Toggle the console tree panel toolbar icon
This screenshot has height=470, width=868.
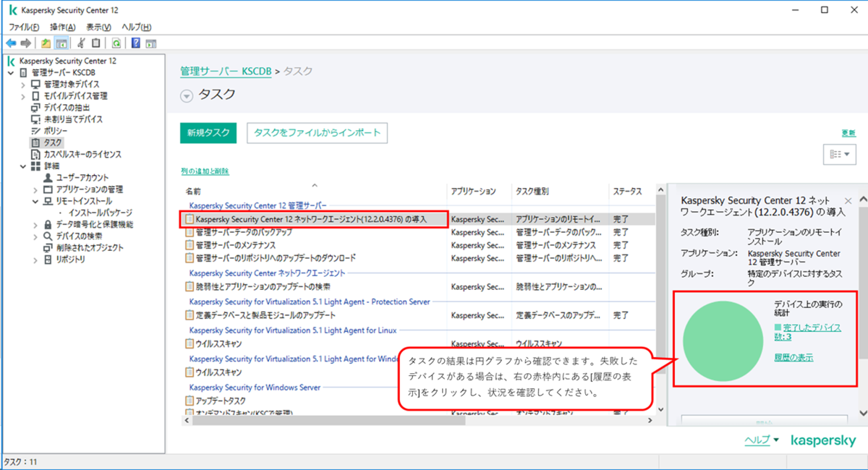pos(61,43)
